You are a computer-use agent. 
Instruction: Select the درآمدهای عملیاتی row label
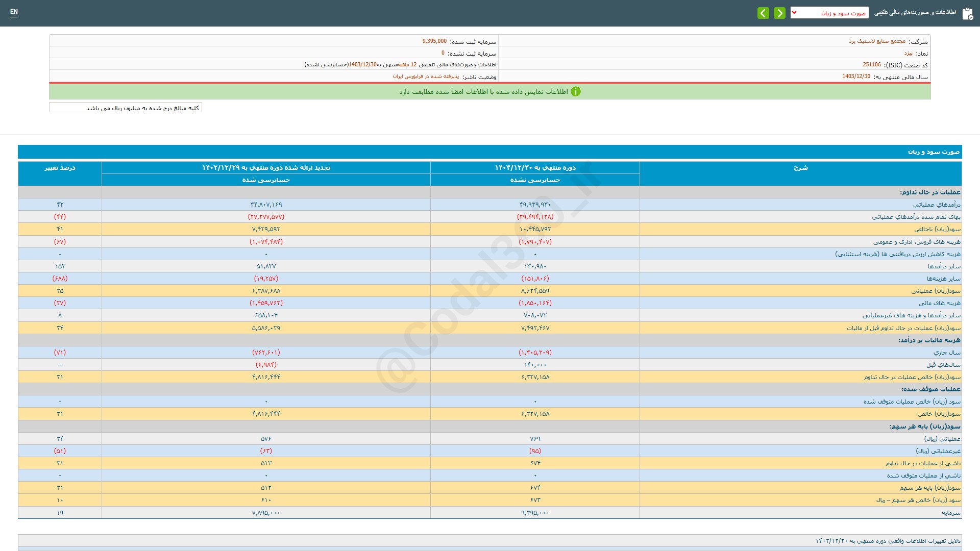pyautogui.click(x=937, y=205)
